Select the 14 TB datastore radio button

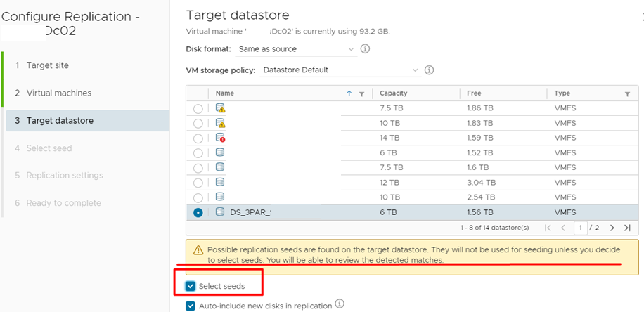click(198, 138)
